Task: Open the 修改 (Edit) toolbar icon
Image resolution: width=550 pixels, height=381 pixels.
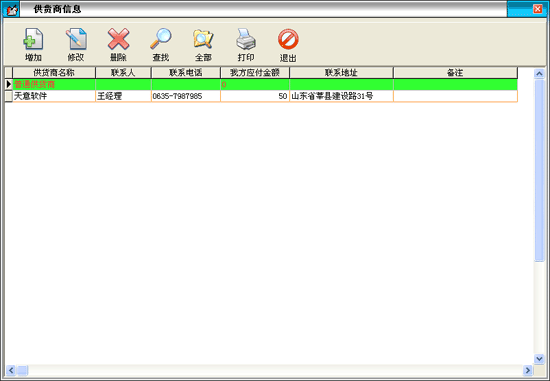Action: tap(76, 39)
